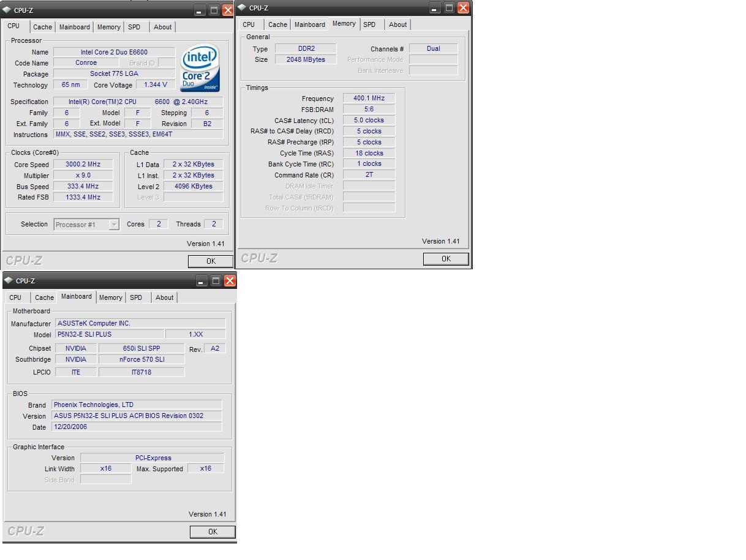This screenshot has height=560, width=746.
Task: Click CPU-Z title icon in Mainboard window
Action: 9,280
